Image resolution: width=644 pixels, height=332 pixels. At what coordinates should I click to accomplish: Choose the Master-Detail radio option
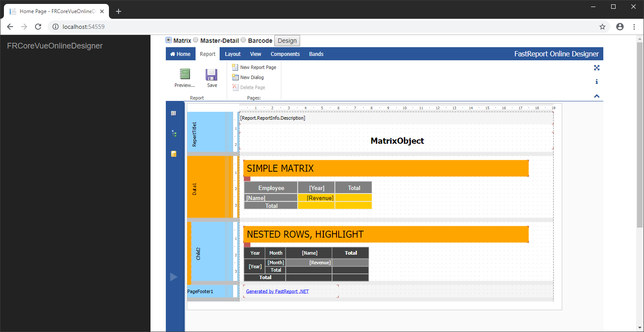click(x=196, y=40)
